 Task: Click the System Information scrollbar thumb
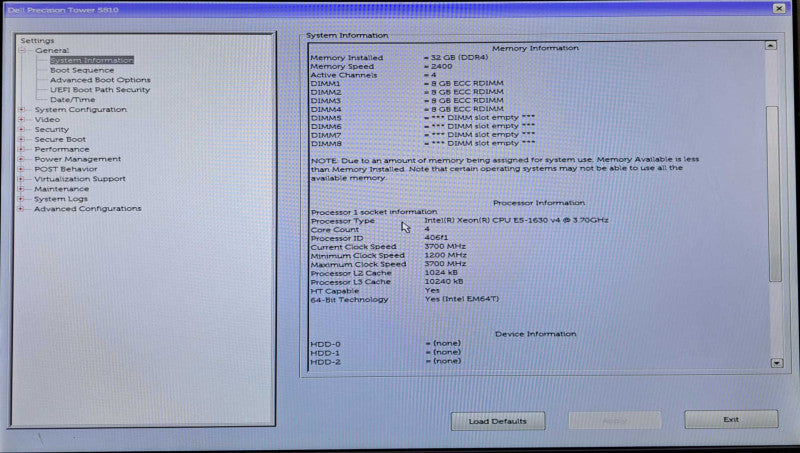tap(775, 194)
